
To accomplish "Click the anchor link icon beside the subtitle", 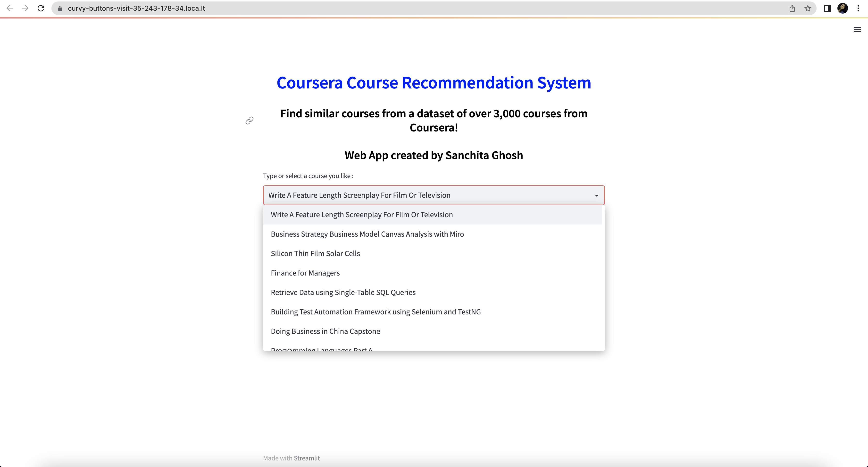I will 249,120.
